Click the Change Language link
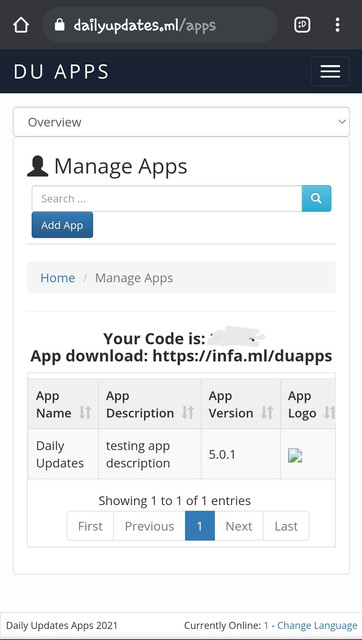The height and width of the screenshot is (640, 362). tap(317, 625)
